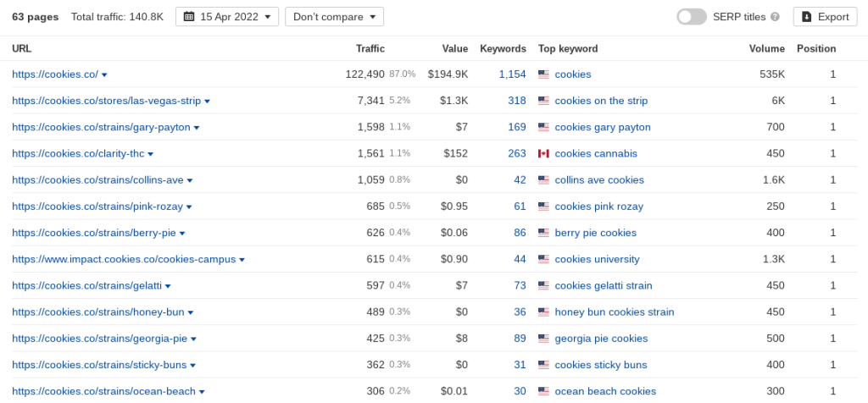The height and width of the screenshot is (403, 868).
Task: Click the URL column header
Action: coord(21,48)
